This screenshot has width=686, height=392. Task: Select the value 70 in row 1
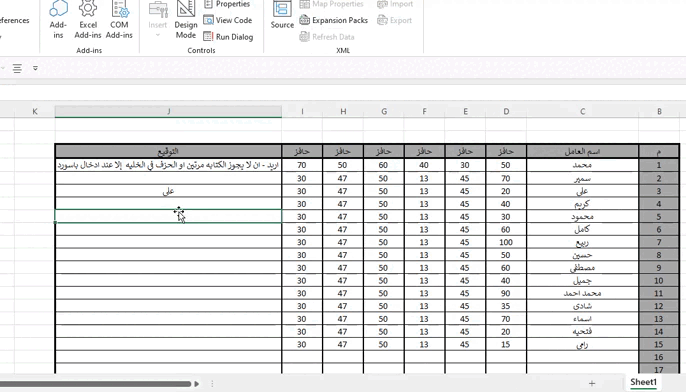[x=302, y=165]
